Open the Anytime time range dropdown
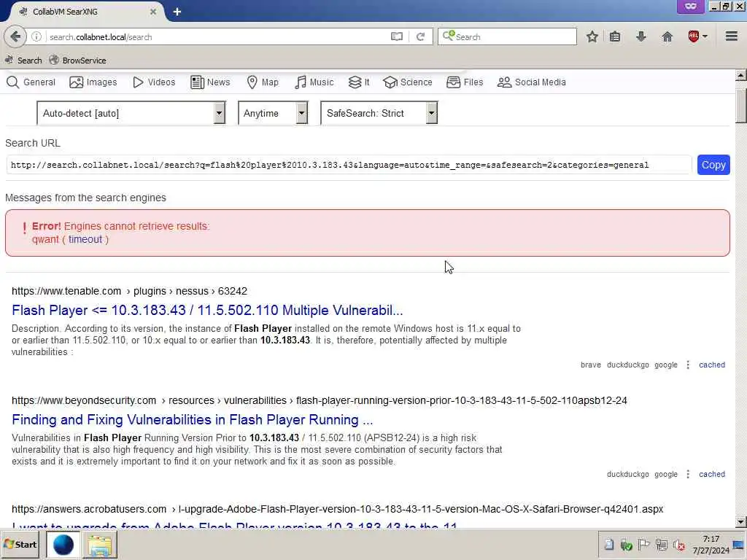This screenshot has height=560, width=747. [x=273, y=113]
